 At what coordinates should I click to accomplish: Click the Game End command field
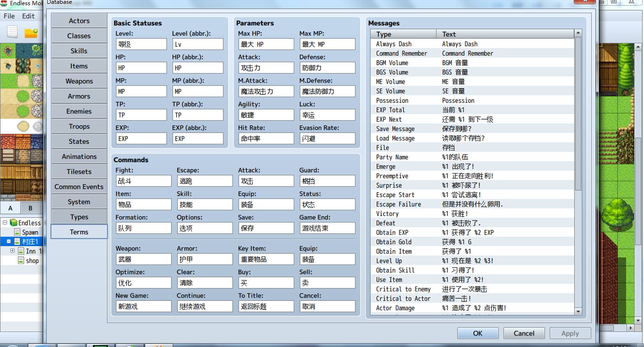[328, 228]
